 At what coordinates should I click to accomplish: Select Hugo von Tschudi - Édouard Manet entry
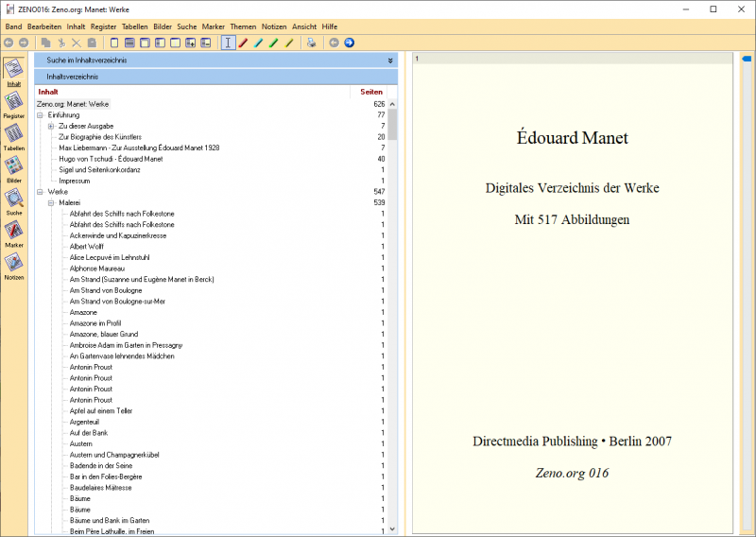111,159
